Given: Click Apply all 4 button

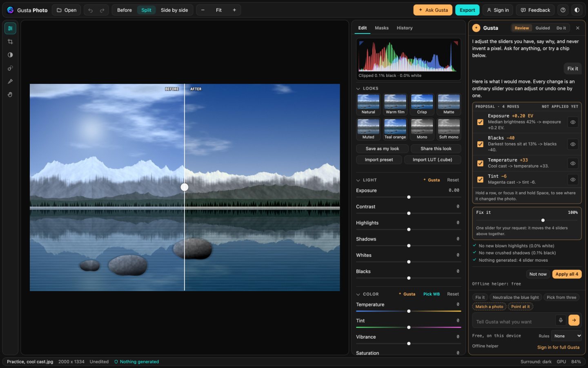Looking at the screenshot, I should pyautogui.click(x=567, y=274).
